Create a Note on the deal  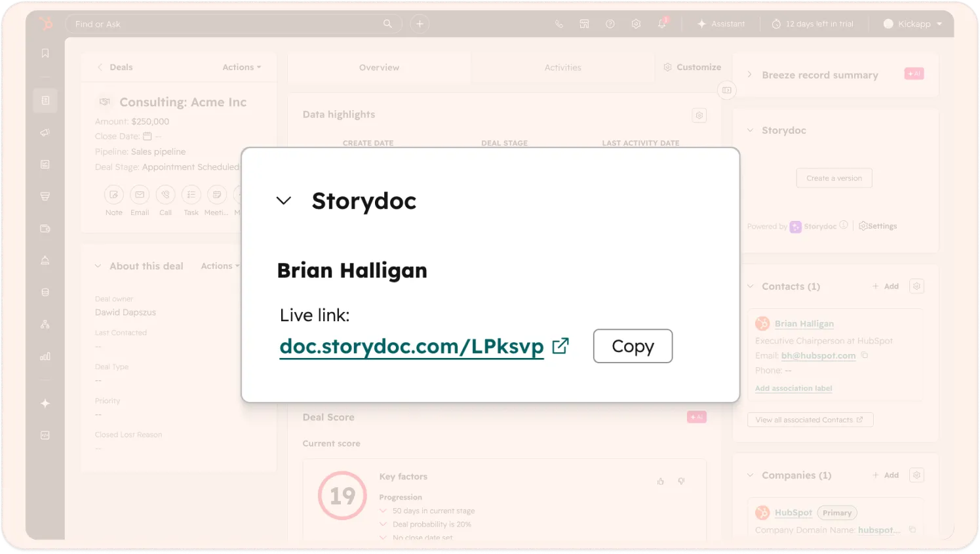click(114, 195)
